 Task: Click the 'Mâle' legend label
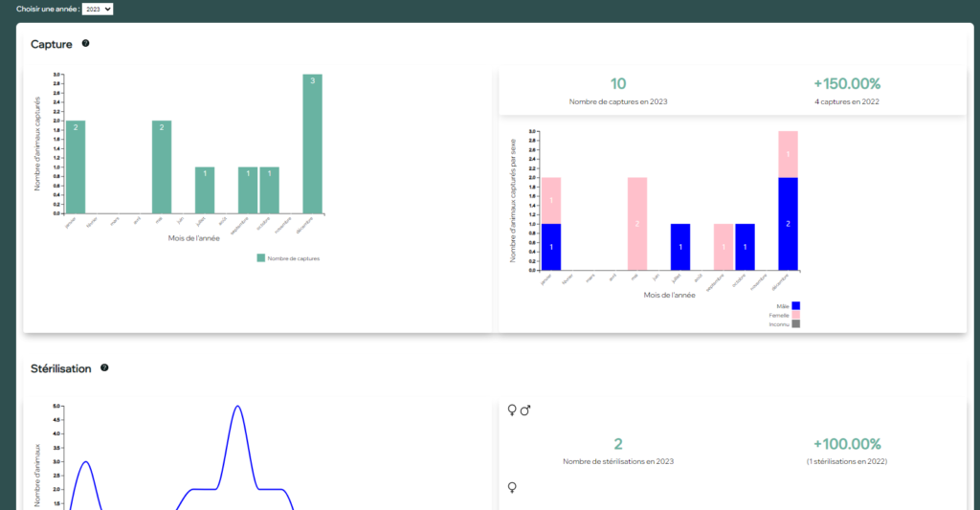click(783, 306)
